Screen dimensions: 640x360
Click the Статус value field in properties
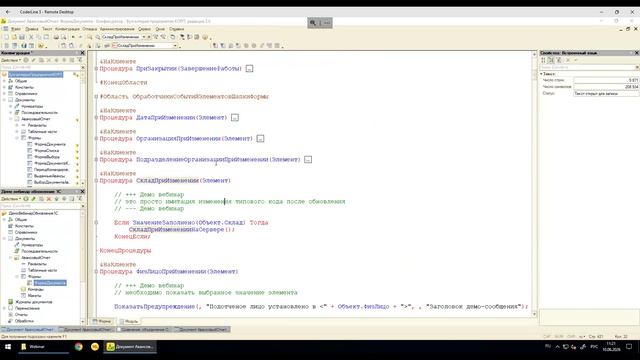click(x=606, y=93)
